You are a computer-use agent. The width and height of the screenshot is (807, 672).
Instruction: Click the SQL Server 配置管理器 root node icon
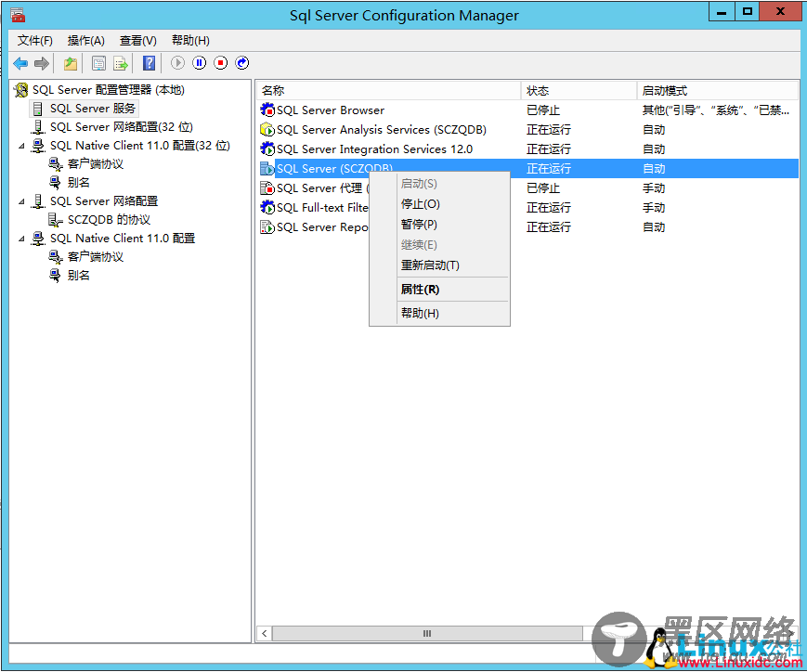[21, 90]
